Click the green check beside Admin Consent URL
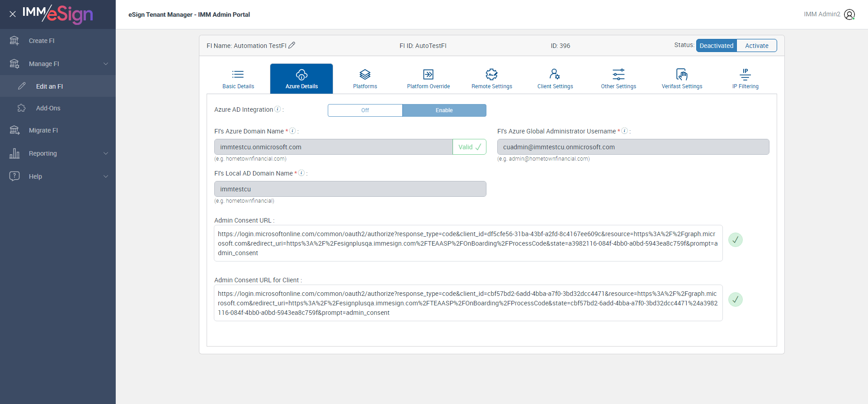Screen dimensions: 868x404 point(735,240)
